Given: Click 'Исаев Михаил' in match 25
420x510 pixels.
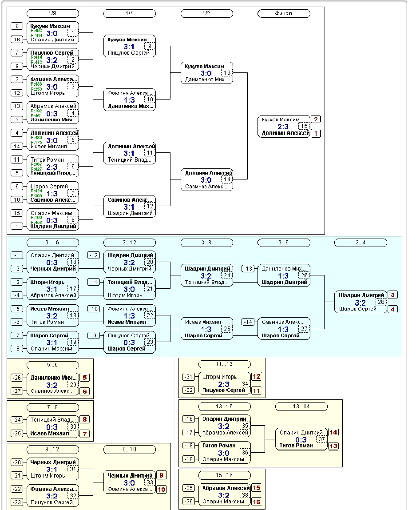Looking at the screenshot, I should (x=203, y=322).
